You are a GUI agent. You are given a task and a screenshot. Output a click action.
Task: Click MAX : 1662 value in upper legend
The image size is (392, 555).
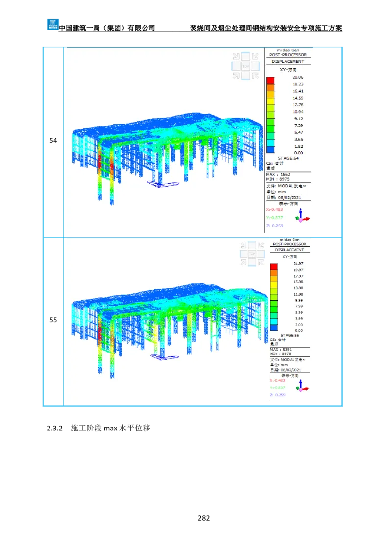click(x=278, y=174)
